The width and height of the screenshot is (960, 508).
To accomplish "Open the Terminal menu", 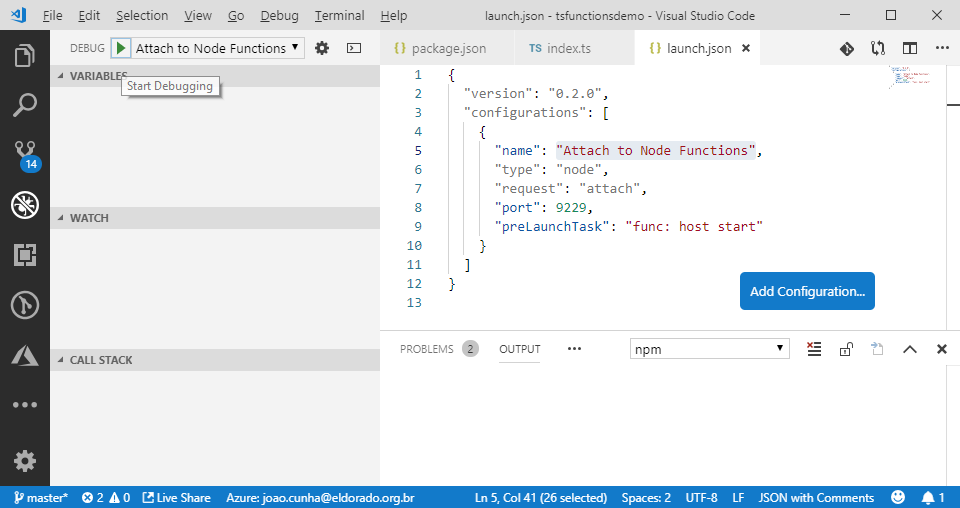I will [339, 15].
